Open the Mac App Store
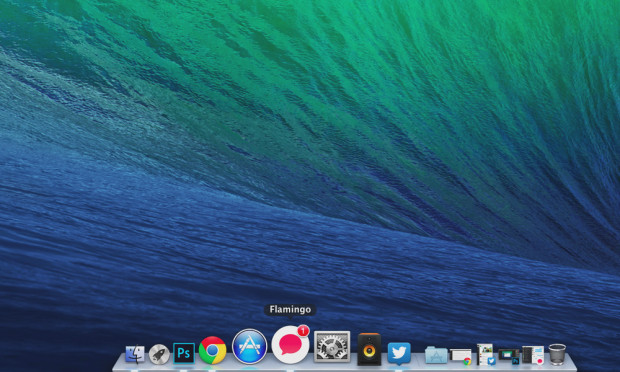 coord(250,346)
